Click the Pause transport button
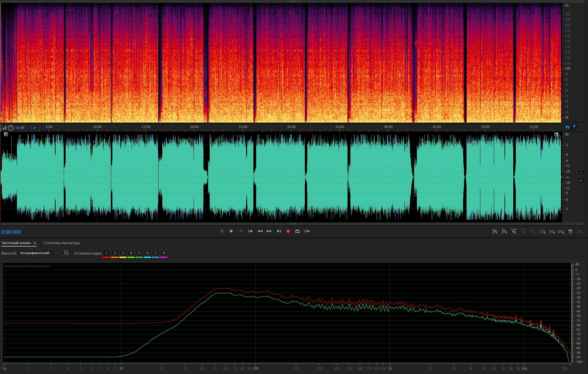Image resolution: width=588 pixels, height=374 pixels. pyautogui.click(x=241, y=231)
